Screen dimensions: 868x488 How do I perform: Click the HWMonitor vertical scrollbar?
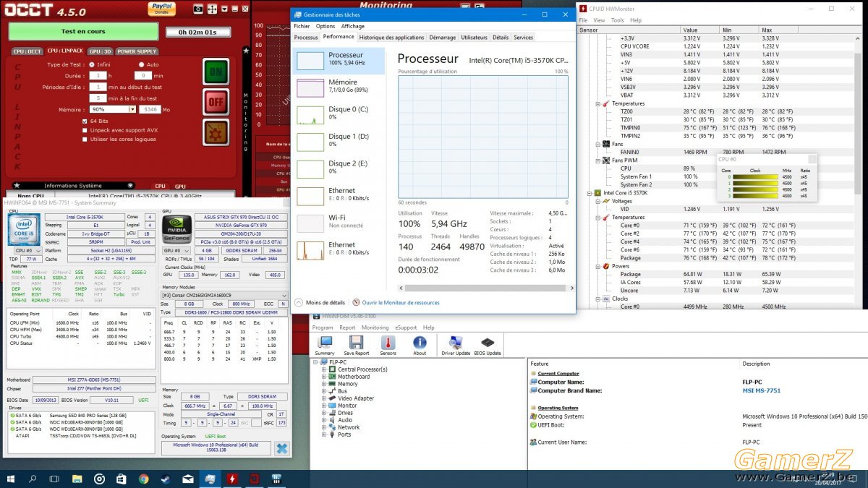pos(857,173)
